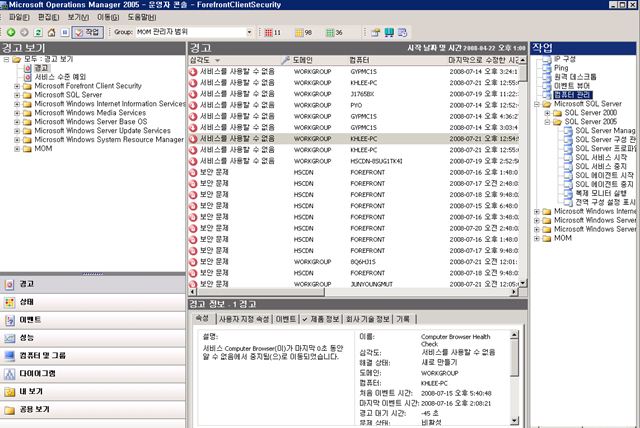Click the two-monitors toolbar icon
Screen dimensions: 640x428
tap(389, 32)
